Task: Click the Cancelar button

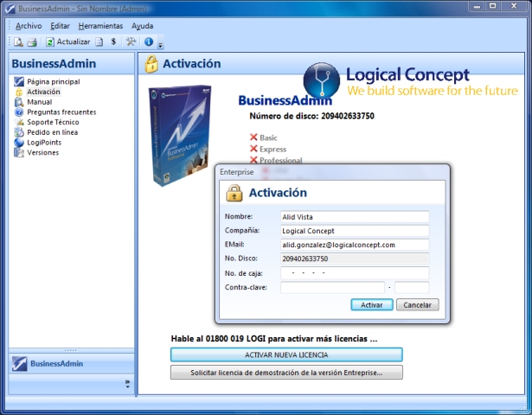Action: pos(417,304)
